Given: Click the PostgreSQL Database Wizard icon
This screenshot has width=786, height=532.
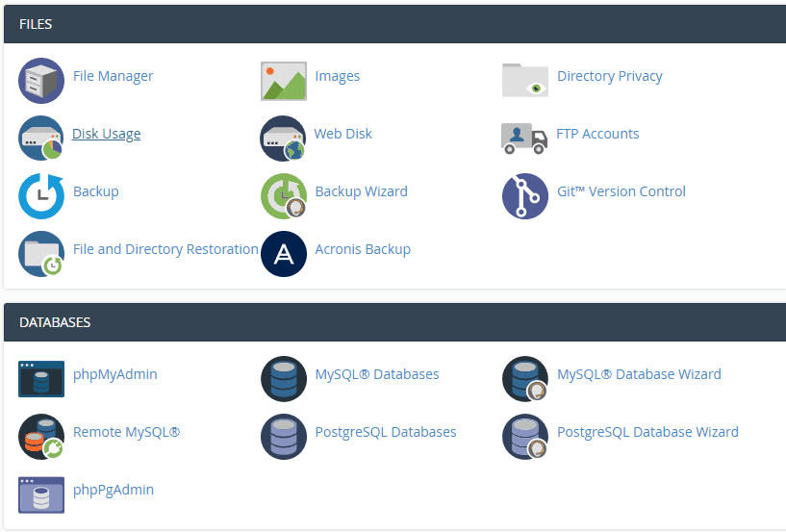Looking at the screenshot, I should 525,437.
